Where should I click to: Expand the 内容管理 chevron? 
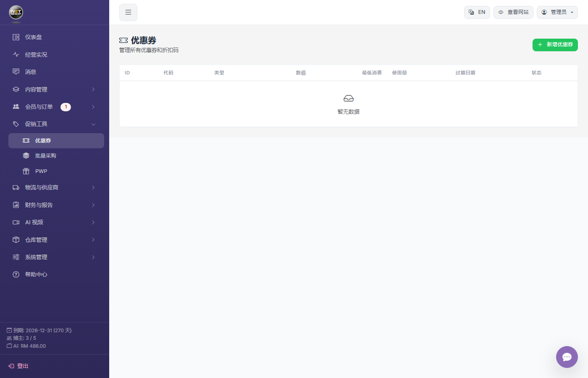click(x=93, y=89)
